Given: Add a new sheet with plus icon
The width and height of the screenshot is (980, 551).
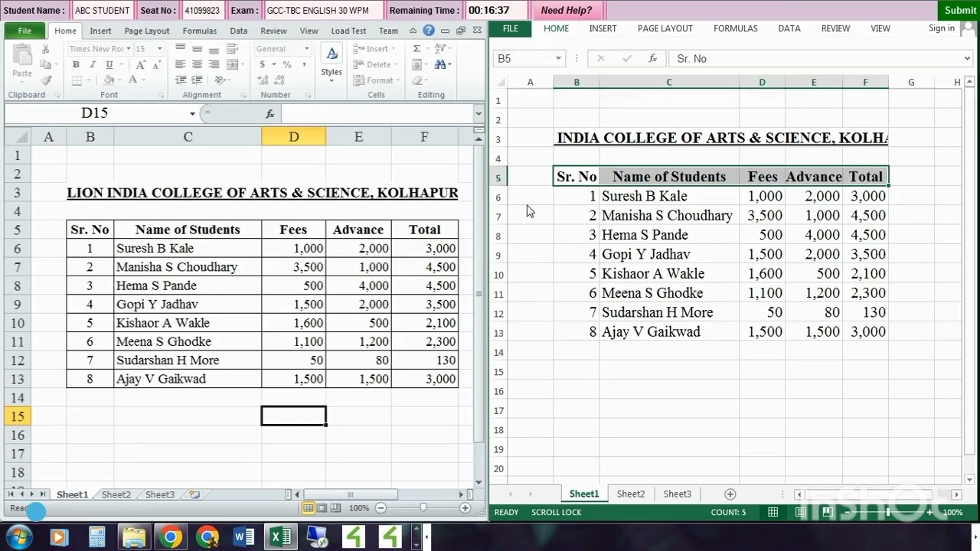Looking at the screenshot, I should point(730,494).
